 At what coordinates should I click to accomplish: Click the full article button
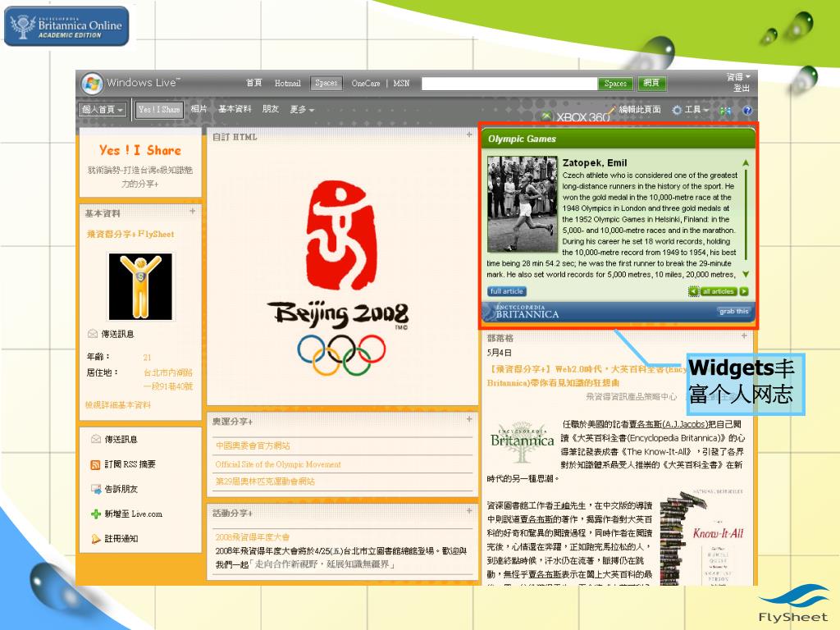(x=507, y=291)
